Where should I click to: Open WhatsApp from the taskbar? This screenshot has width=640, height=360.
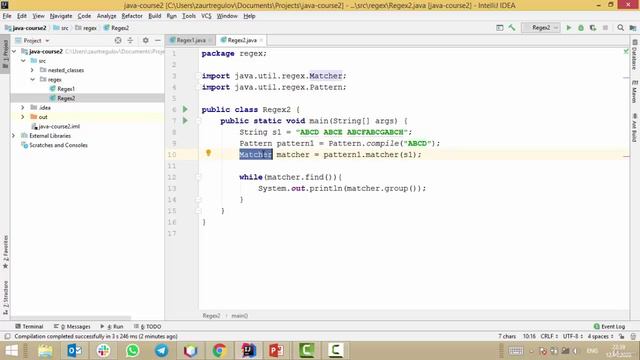click(132, 351)
